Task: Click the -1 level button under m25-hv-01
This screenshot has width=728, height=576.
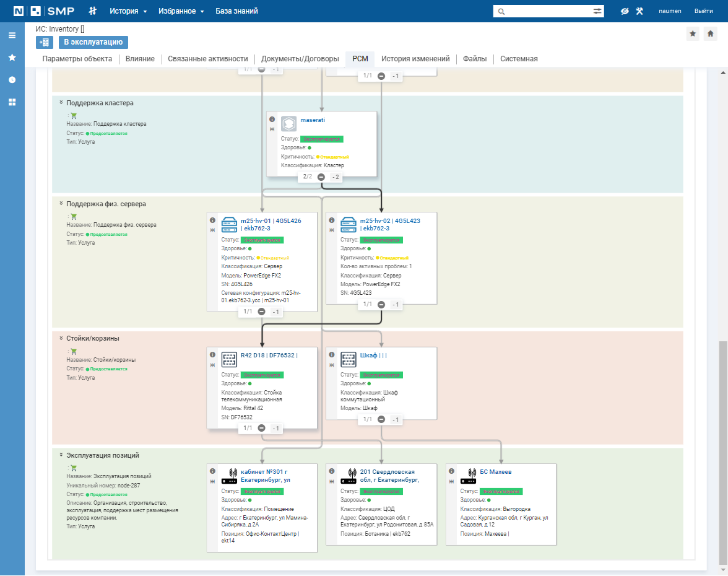Action: [276, 312]
